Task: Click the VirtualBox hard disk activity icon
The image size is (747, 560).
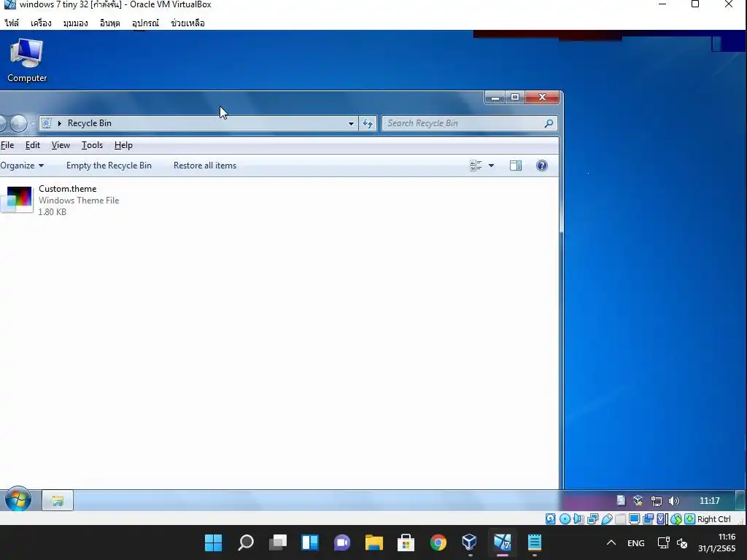Action: click(550, 518)
